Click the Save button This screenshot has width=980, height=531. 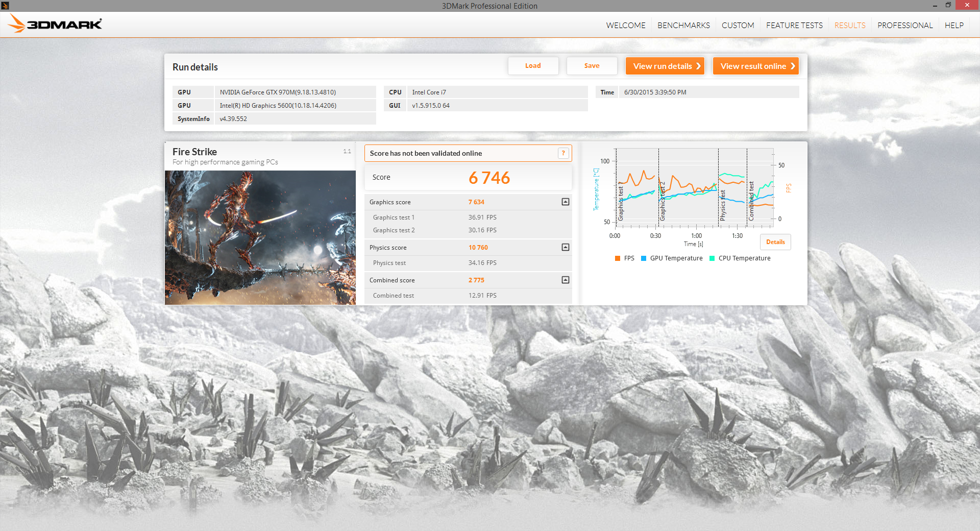592,66
